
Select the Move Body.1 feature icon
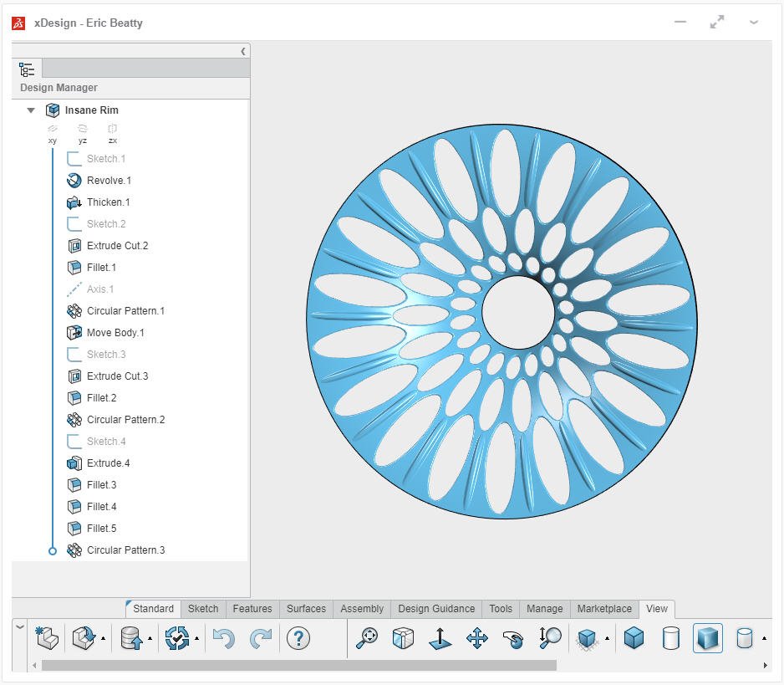(74, 332)
